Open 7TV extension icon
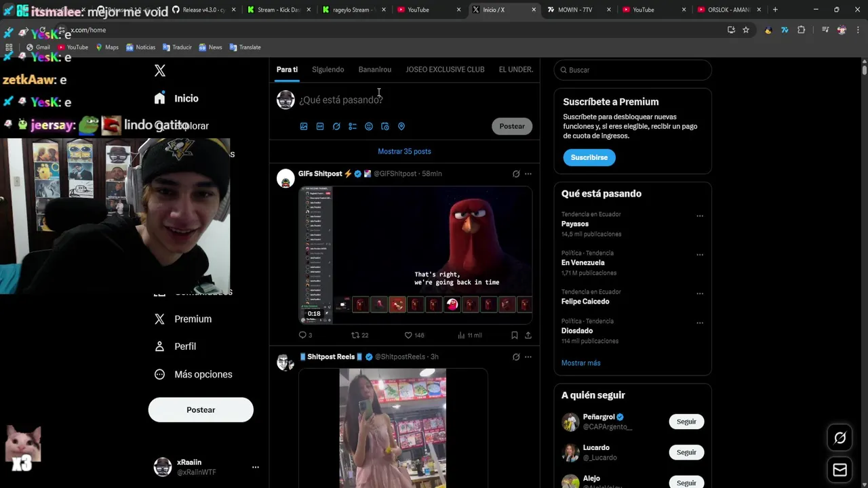This screenshot has width=868, height=488. click(785, 30)
